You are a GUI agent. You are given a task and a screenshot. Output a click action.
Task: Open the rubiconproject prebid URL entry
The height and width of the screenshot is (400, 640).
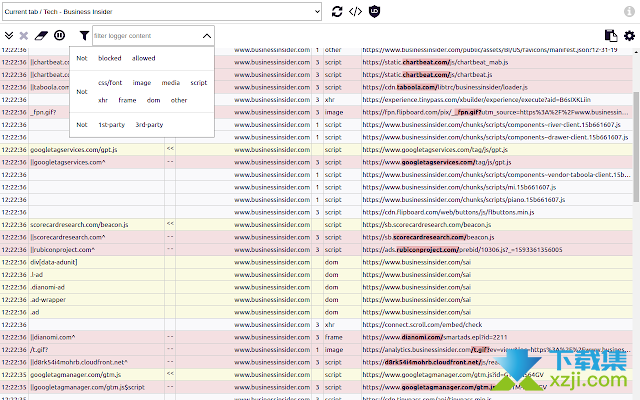tap(462, 250)
